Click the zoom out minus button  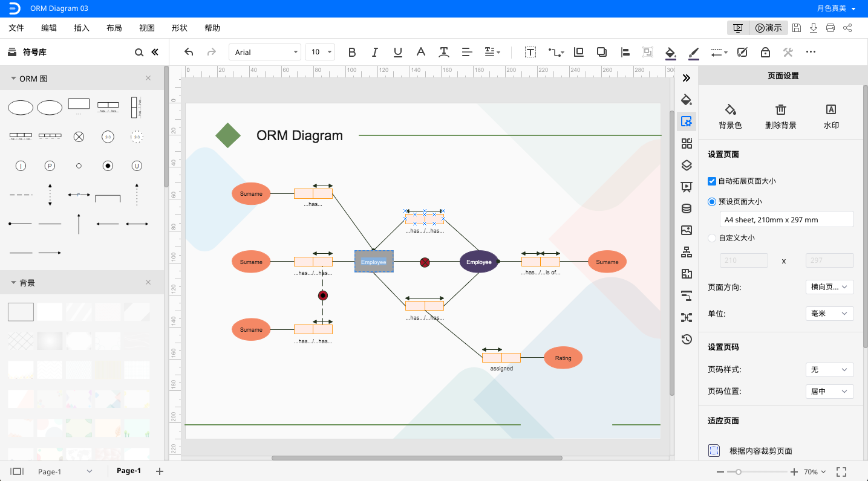pos(720,472)
